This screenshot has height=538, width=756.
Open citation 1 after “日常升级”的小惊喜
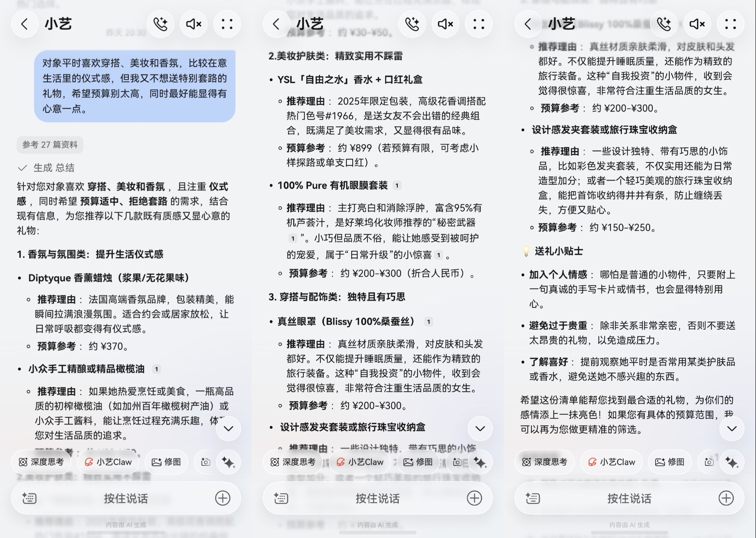tap(438, 255)
